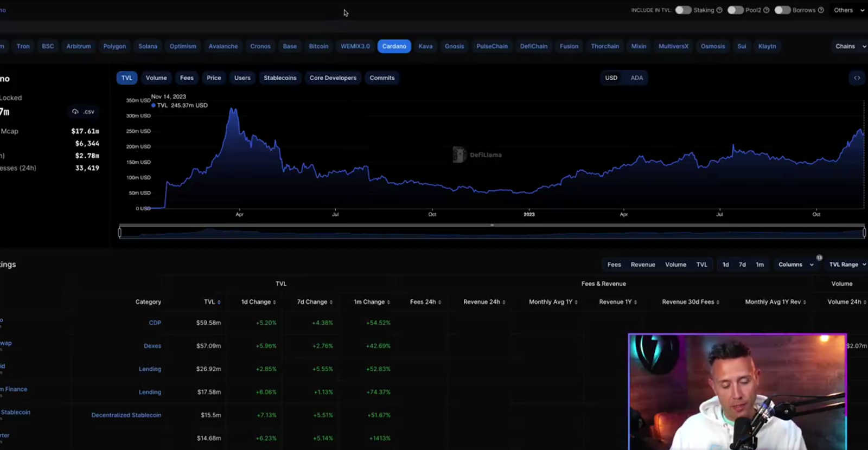Expand the Chains dropdown
Viewport: 868px width, 450px height.
click(850, 47)
